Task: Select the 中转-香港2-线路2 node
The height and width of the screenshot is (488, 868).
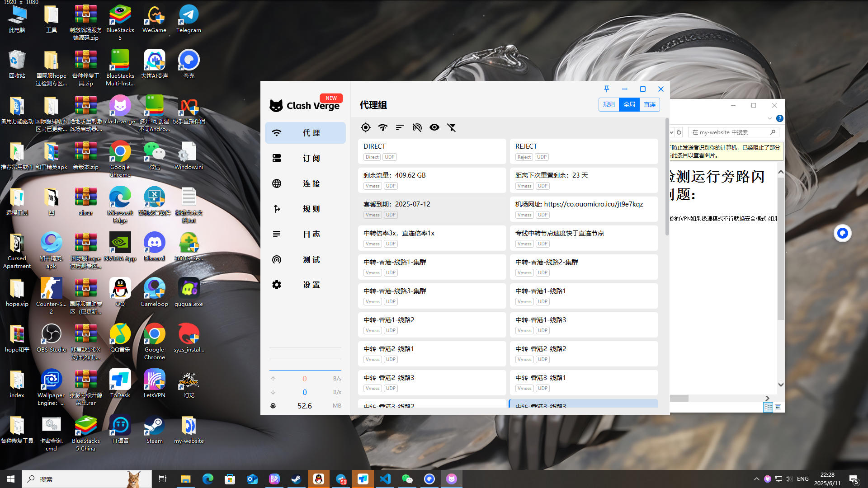Action: [584, 353]
